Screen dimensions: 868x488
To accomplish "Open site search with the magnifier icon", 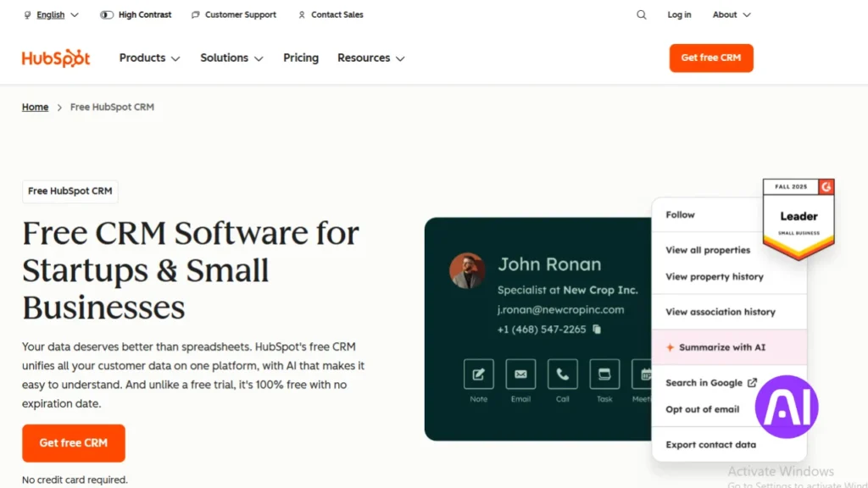I will 641,14.
